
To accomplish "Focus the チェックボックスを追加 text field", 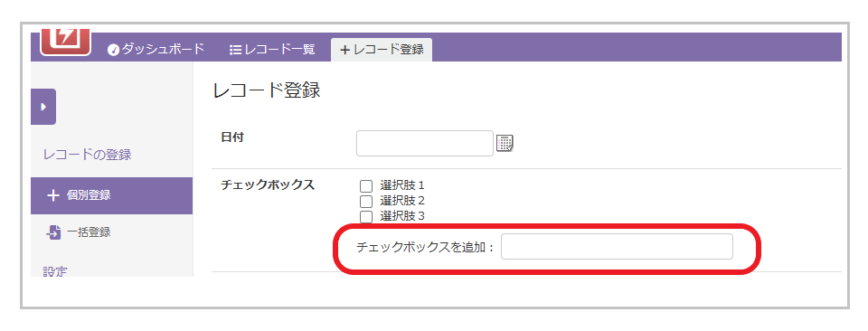I will click(617, 246).
